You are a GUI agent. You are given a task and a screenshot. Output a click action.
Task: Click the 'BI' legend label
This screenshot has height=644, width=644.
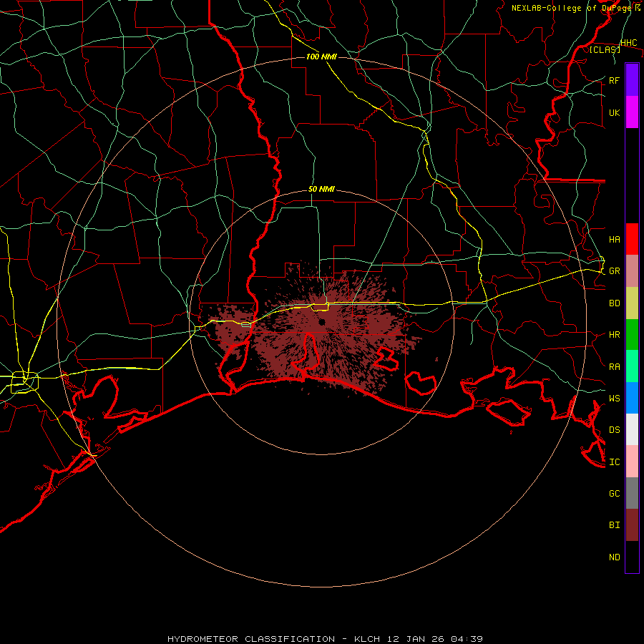(x=614, y=525)
